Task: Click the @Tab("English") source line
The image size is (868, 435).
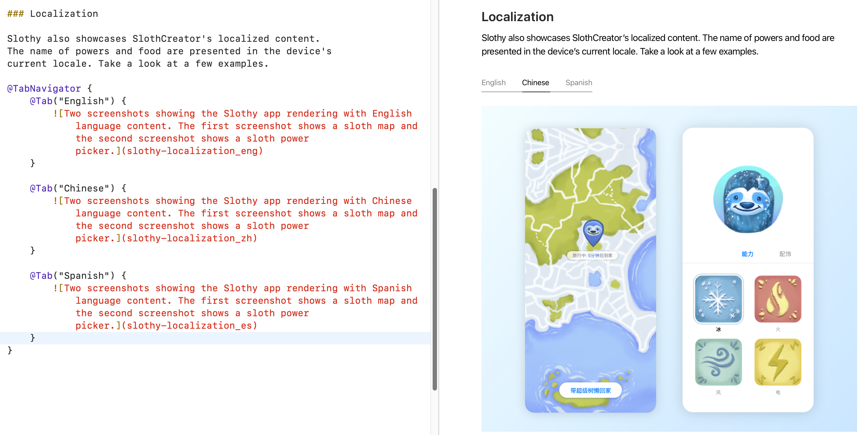Action: pyautogui.click(x=78, y=101)
